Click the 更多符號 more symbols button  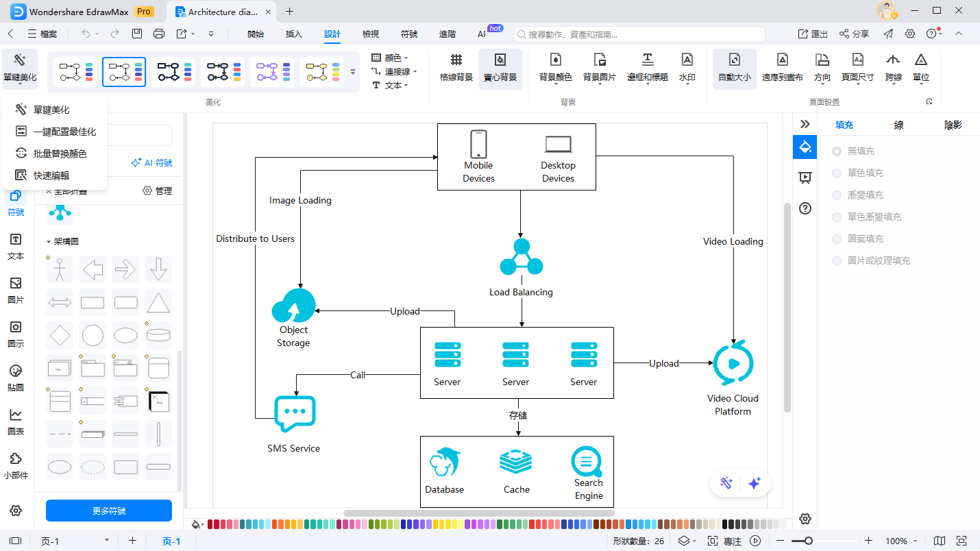click(109, 511)
